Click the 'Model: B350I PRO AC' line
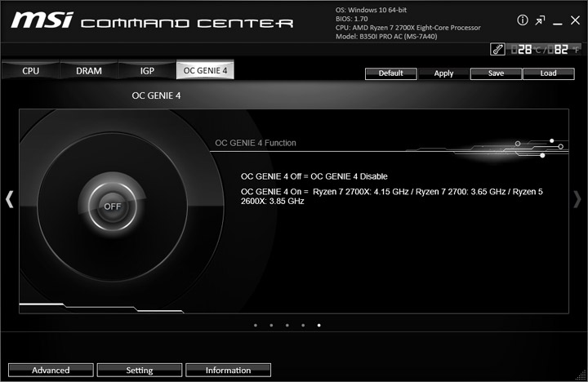 point(386,37)
